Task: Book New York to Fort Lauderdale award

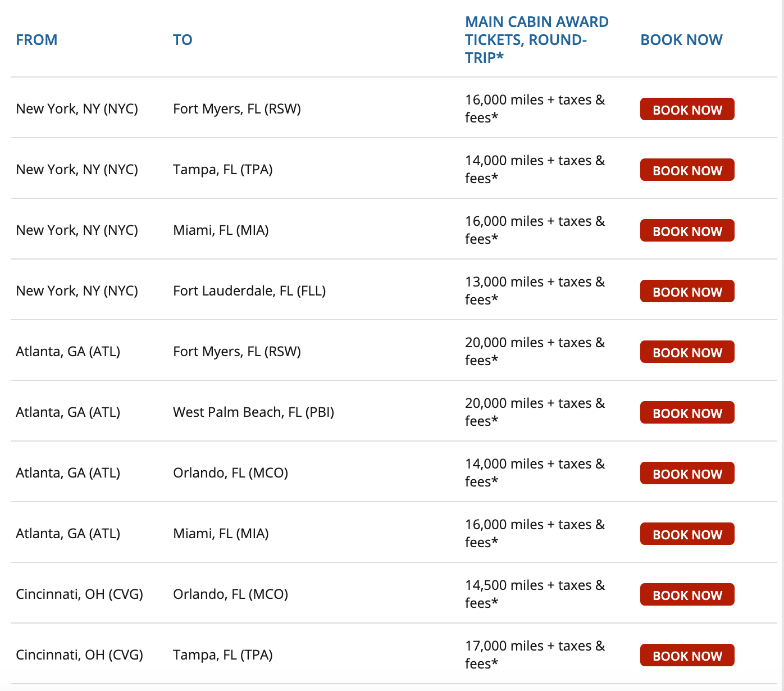Action: 687,292
